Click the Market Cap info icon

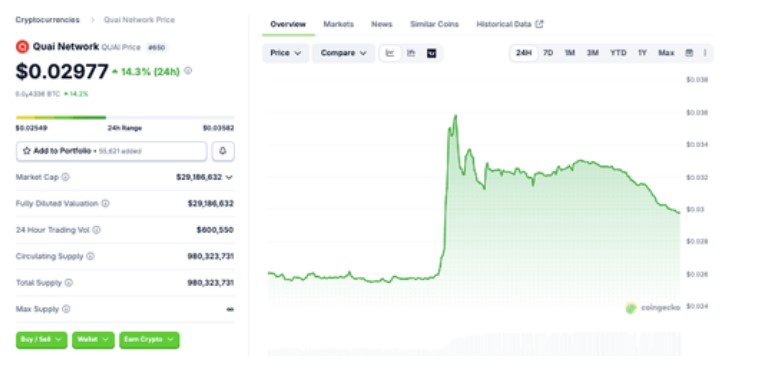65,177
